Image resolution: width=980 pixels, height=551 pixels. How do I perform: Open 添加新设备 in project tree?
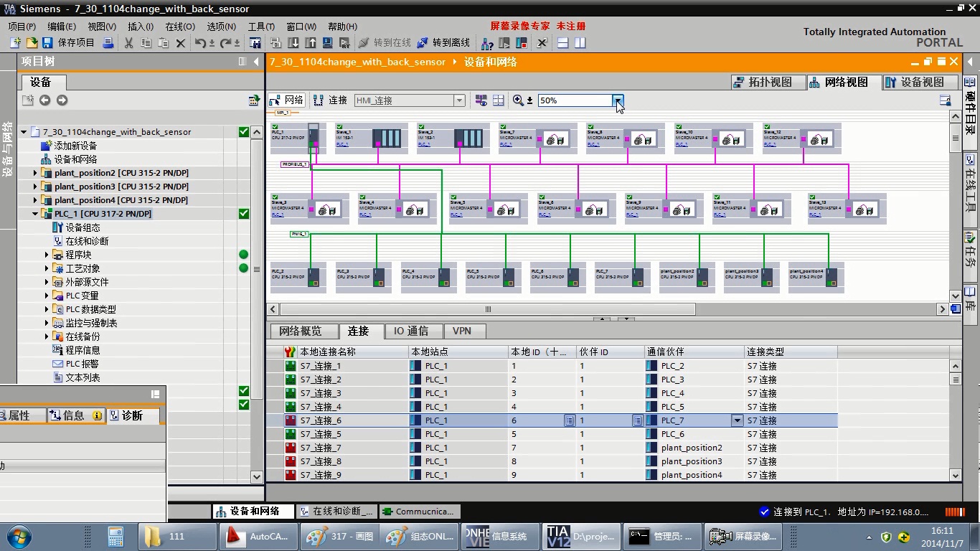75,146
